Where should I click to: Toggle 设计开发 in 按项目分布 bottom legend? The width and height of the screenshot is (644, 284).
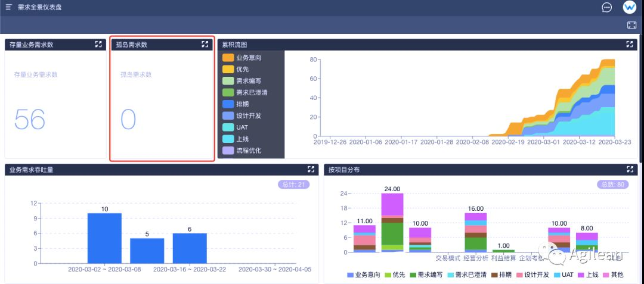(532, 274)
